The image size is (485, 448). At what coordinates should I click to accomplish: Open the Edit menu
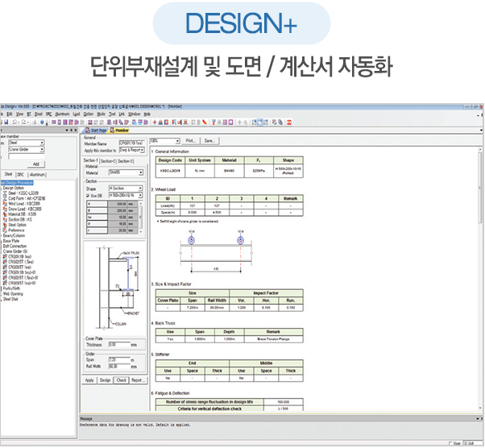click(10, 114)
